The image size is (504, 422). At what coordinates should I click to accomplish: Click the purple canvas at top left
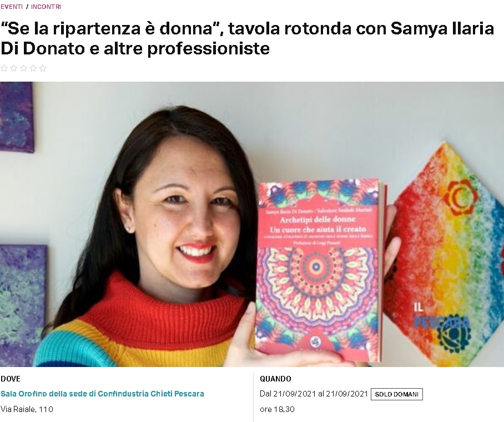17,117
